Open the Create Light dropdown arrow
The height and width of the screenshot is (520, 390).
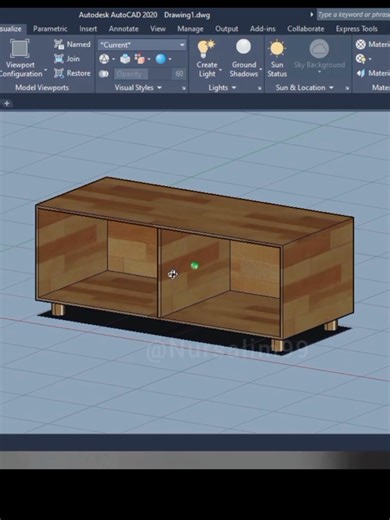pyautogui.click(x=220, y=70)
